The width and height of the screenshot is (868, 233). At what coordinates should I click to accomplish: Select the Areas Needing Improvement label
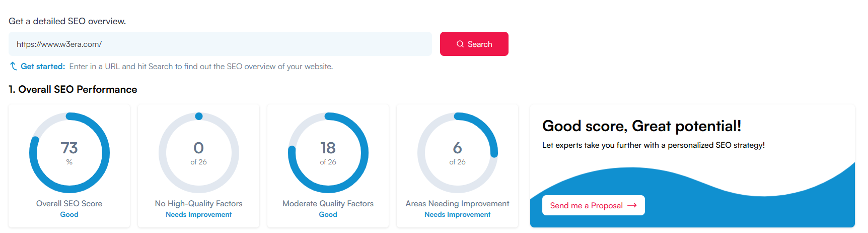coord(458,204)
